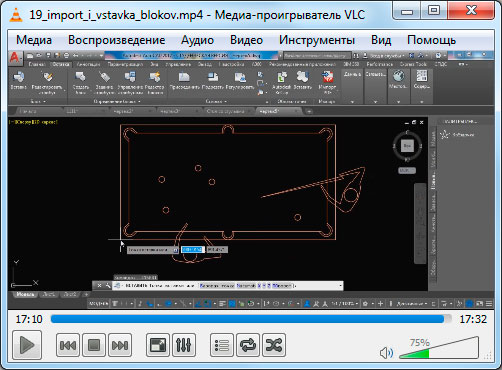Select the Главная ribbon tab in AutoCAD
The image size is (502, 370).
tap(37, 64)
